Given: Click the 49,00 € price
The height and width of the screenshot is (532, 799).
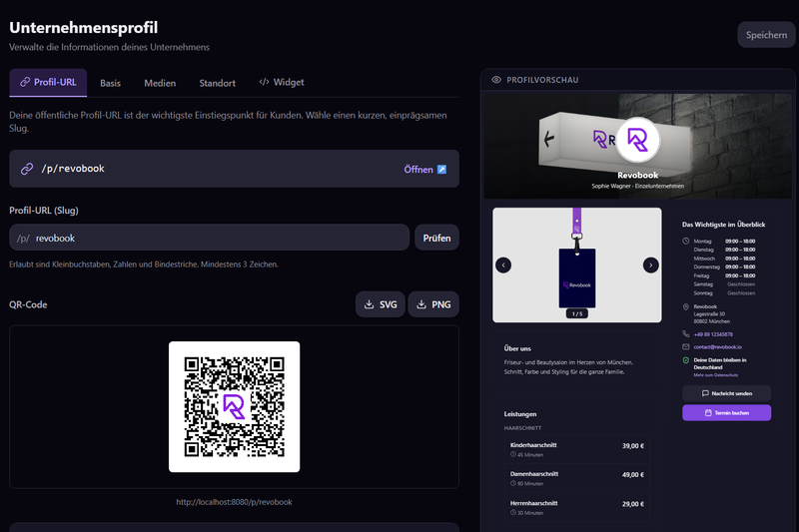Looking at the screenshot, I should click(633, 475).
